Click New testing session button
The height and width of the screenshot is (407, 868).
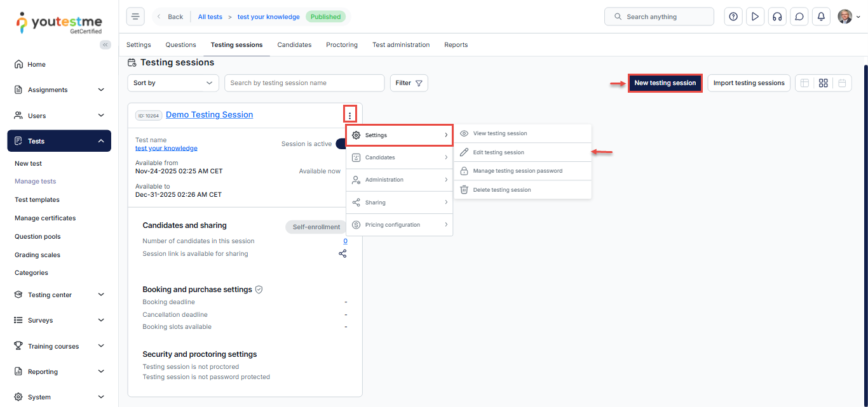(x=665, y=83)
